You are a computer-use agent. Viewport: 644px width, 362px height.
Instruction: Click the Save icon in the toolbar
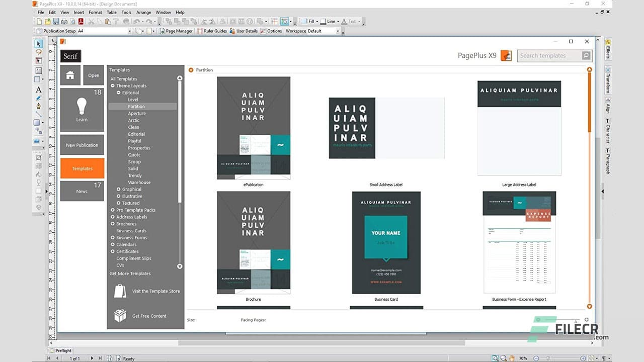pyautogui.click(x=56, y=22)
